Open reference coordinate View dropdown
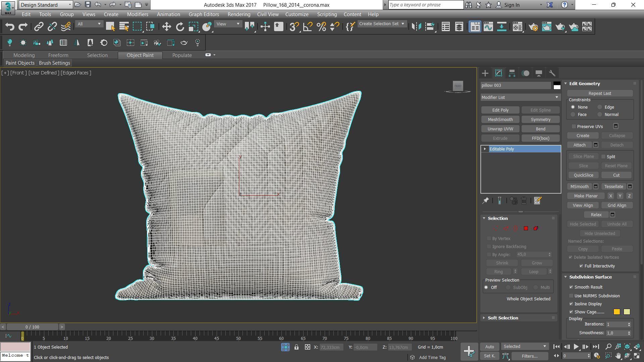644x362 pixels. coord(228,24)
